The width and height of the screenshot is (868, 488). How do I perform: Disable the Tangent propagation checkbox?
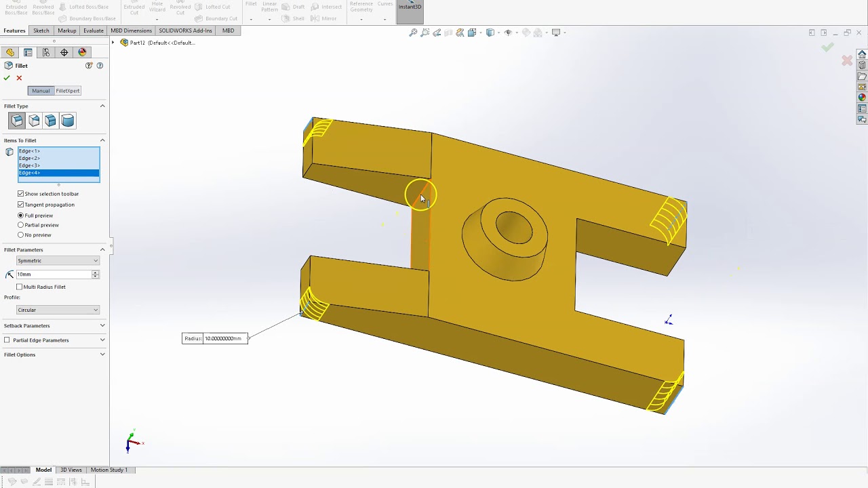(20, 205)
